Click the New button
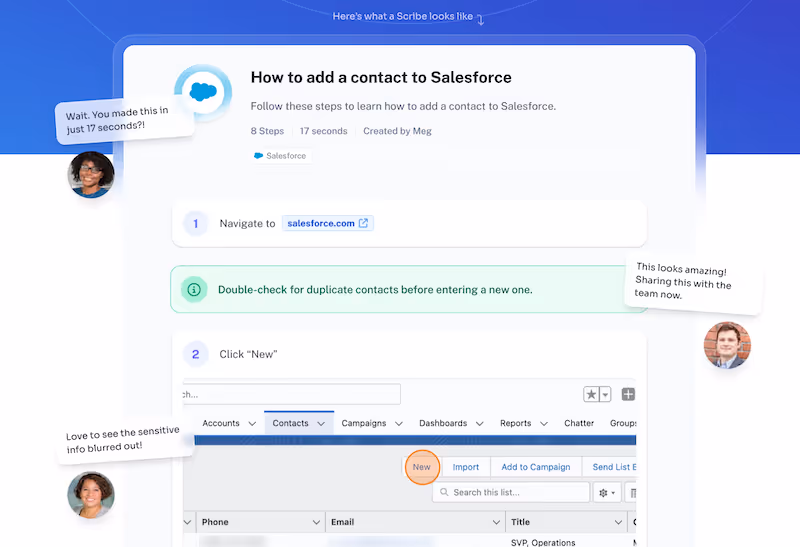Image resolution: width=800 pixels, height=547 pixels. pyautogui.click(x=421, y=467)
